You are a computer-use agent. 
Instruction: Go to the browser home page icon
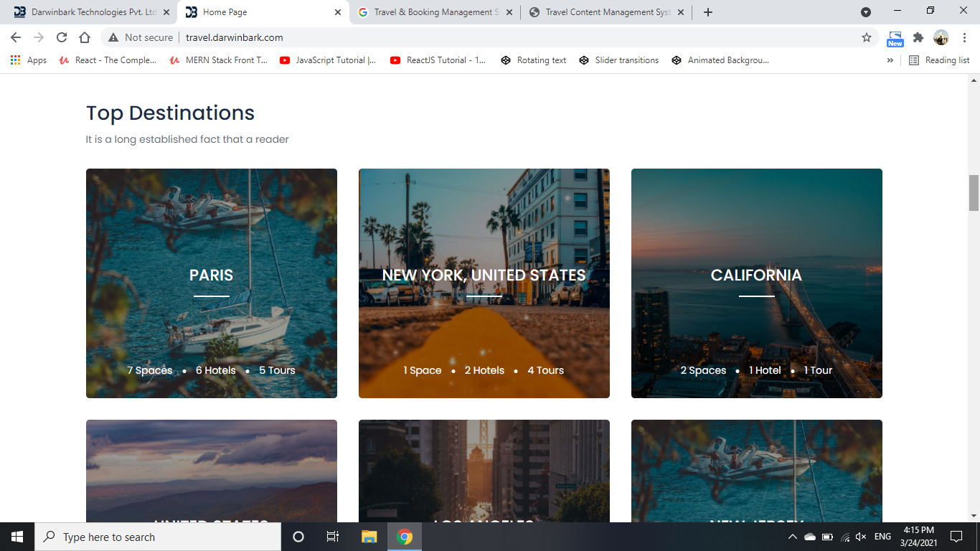coord(85,37)
